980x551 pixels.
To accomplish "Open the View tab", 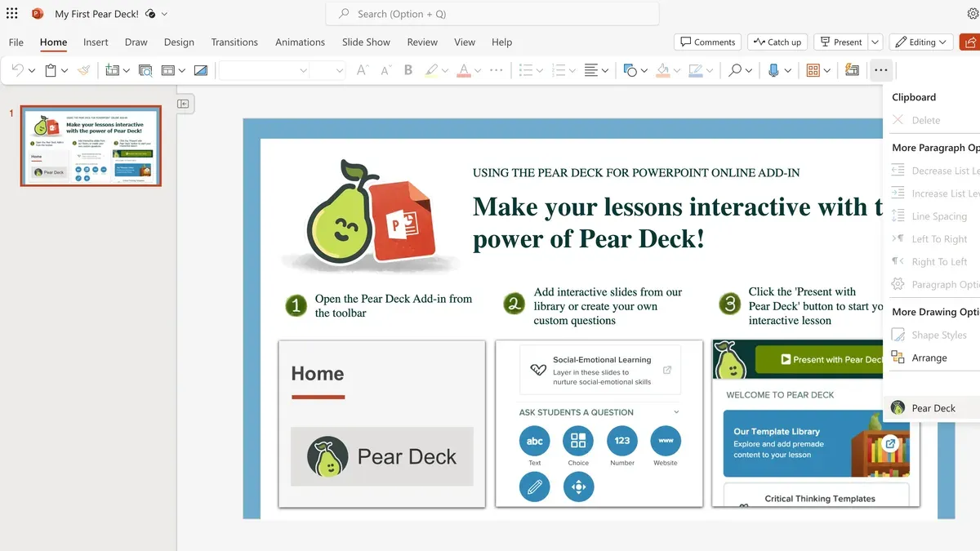I will 465,42.
